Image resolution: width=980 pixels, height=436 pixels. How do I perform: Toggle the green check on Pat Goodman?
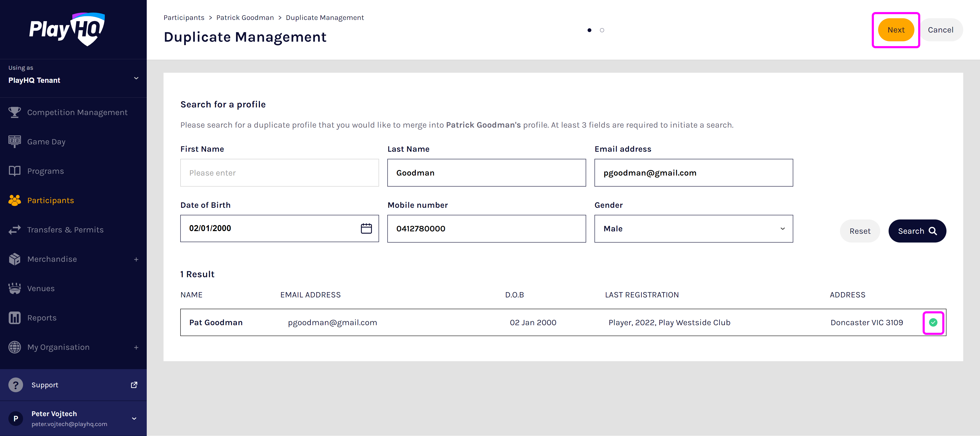click(933, 323)
